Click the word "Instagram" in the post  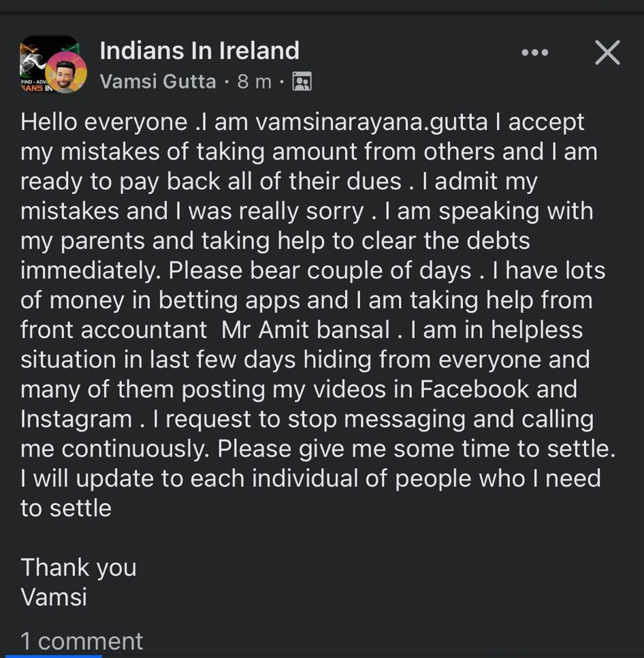coord(76,419)
